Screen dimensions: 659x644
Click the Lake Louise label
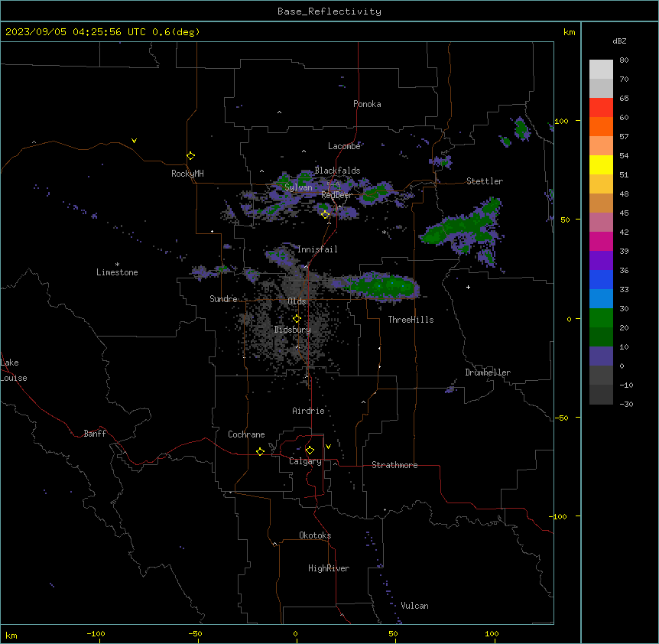(x=14, y=370)
